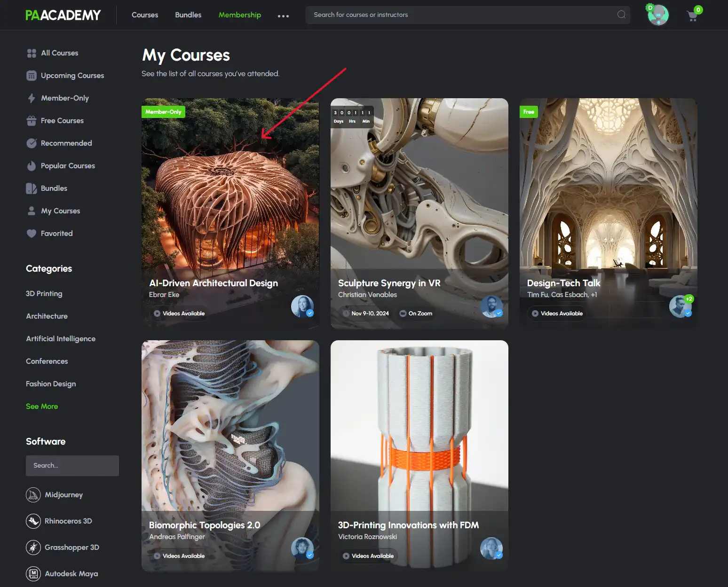This screenshot has height=587, width=728.
Task: Click the Favorited heart icon in sidebar
Action: (x=31, y=233)
